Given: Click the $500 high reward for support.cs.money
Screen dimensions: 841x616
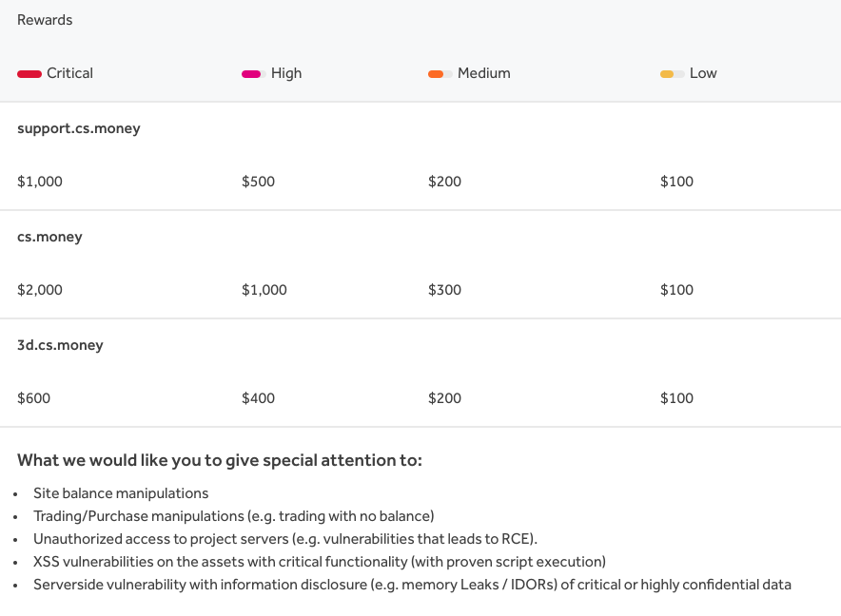Looking at the screenshot, I should [258, 182].
